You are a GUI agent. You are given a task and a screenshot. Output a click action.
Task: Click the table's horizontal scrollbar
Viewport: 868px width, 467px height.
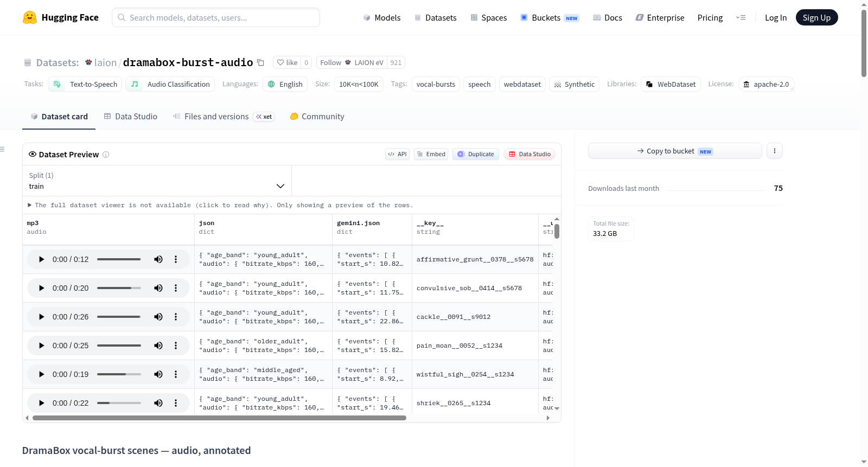[219, 418]
